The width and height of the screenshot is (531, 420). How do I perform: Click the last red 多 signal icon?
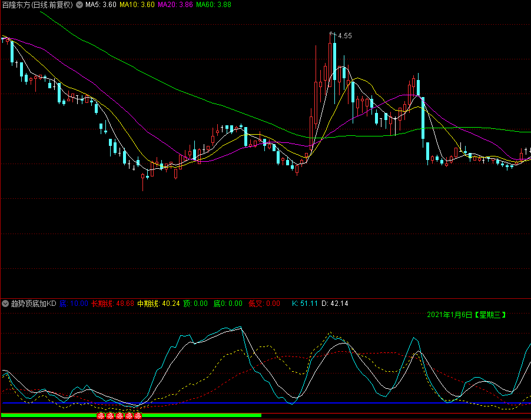[x=138, y=416]
